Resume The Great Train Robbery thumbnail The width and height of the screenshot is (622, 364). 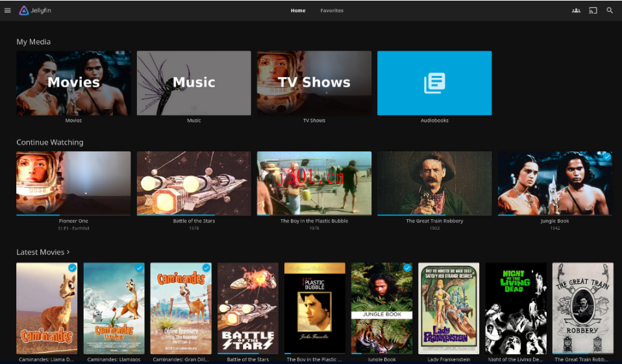pyautogui.click(x=434, y=183)
